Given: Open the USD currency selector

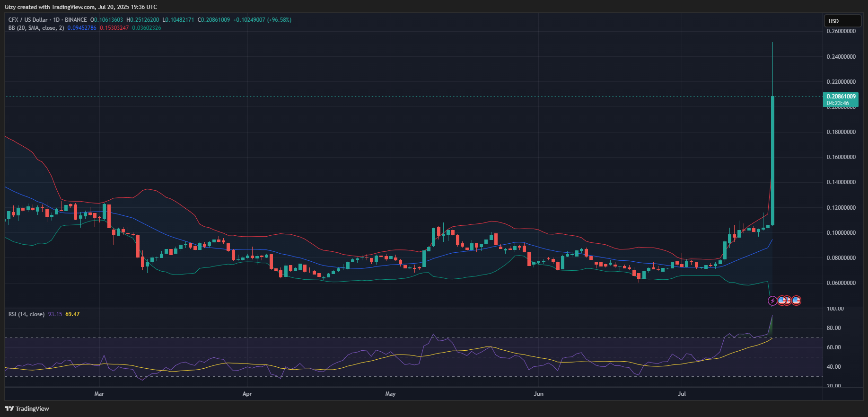Looking at the screenshot, I should click(x=843, y=21).
